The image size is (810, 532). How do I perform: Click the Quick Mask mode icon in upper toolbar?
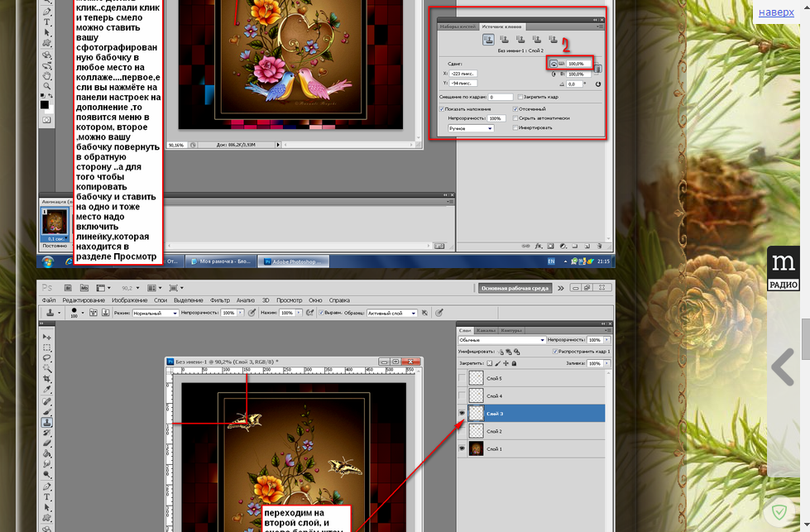click(46, 120)
